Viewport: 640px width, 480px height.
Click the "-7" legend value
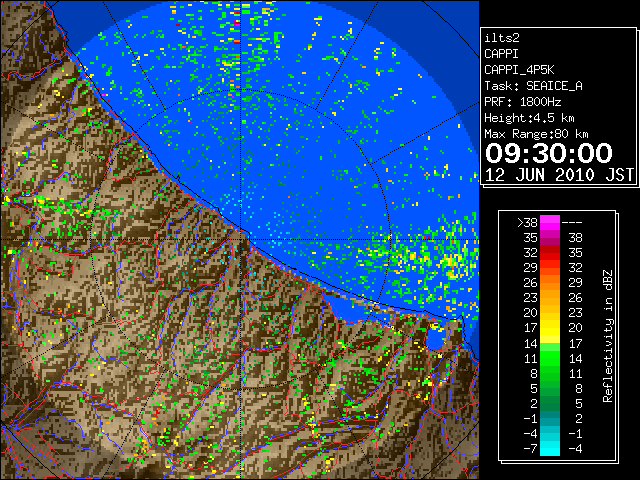point(530,448)
